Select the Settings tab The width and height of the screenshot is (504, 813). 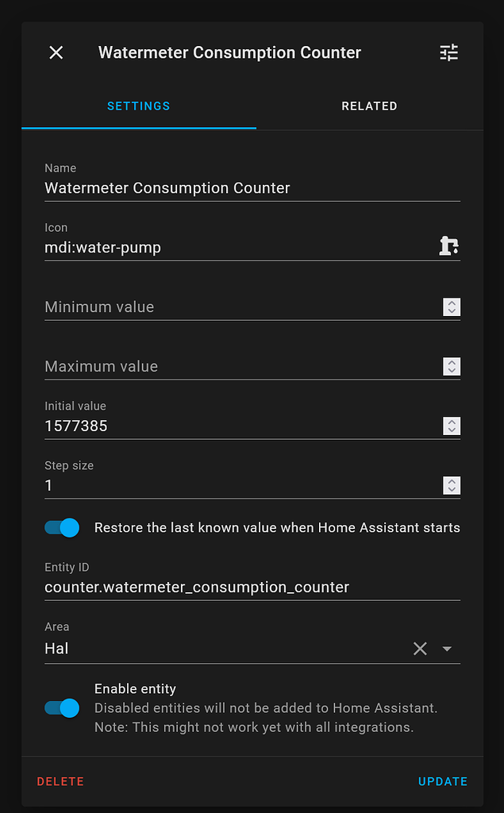pyautogui.click(x=138, y=106)
